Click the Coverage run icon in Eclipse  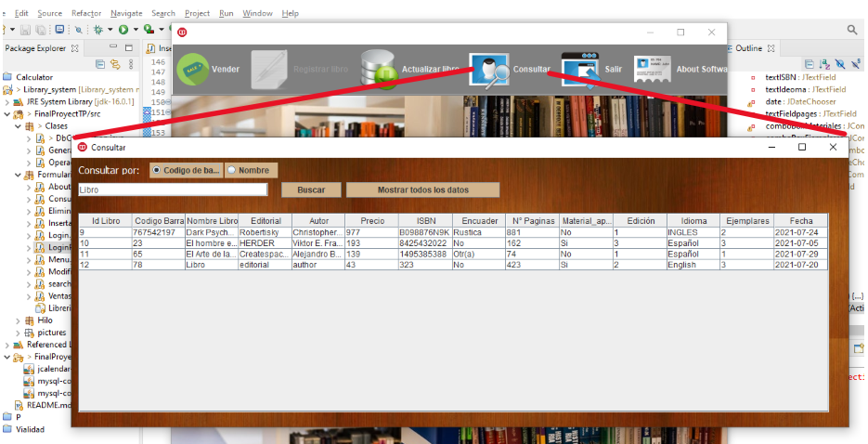point(149,30)
